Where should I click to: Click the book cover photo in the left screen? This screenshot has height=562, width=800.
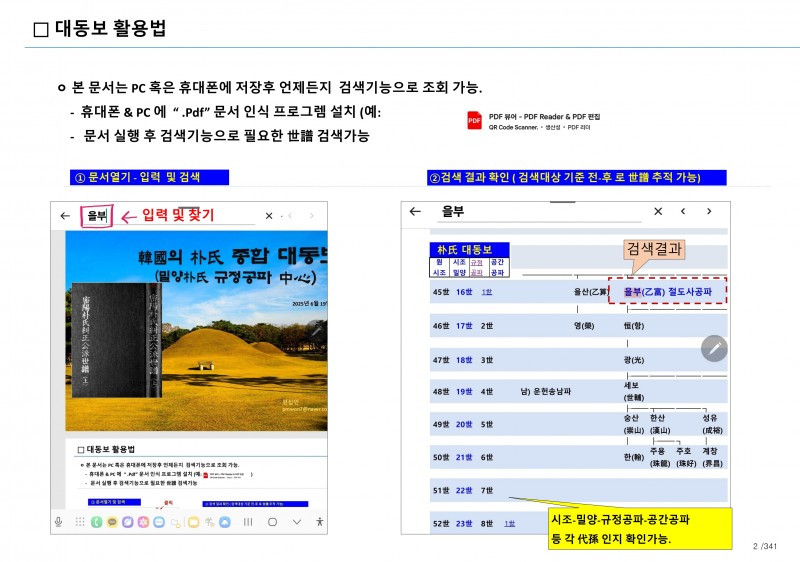(x=116, y=340)
